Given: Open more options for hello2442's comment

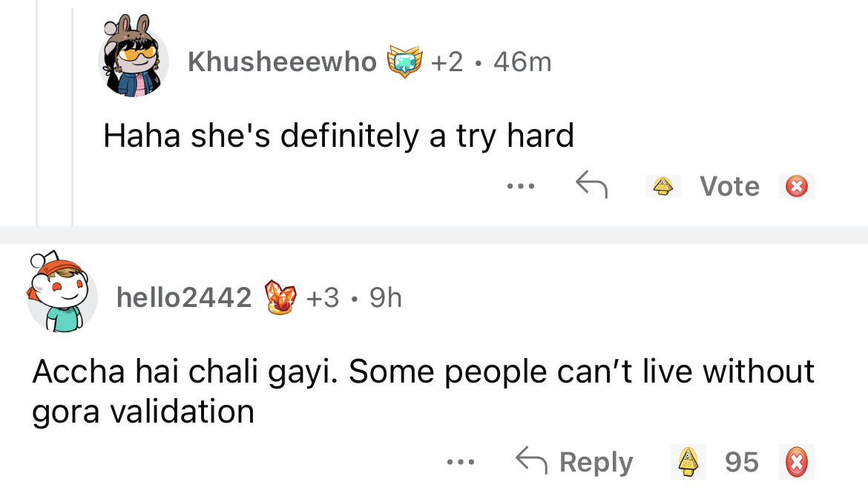Looking at the screenshot, I should 459,462.
